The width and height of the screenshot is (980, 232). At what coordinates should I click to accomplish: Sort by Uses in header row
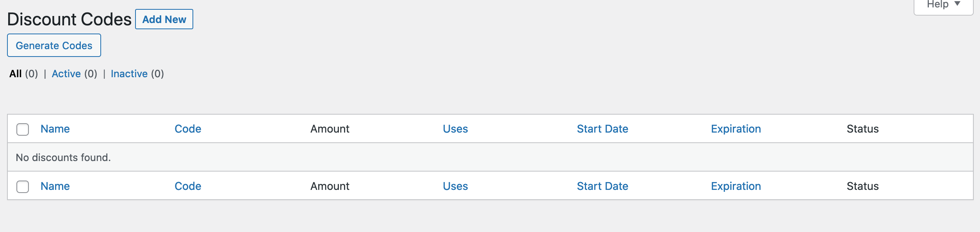click(455, 129)
